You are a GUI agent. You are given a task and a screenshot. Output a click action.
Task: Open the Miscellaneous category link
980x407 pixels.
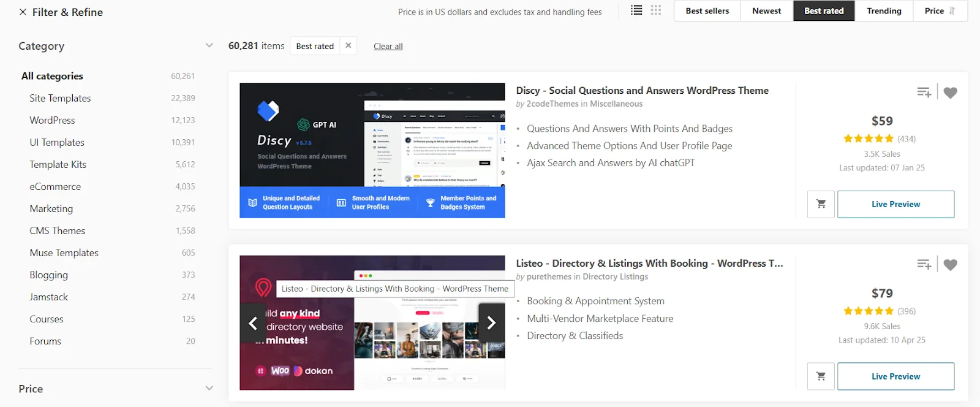616,104
